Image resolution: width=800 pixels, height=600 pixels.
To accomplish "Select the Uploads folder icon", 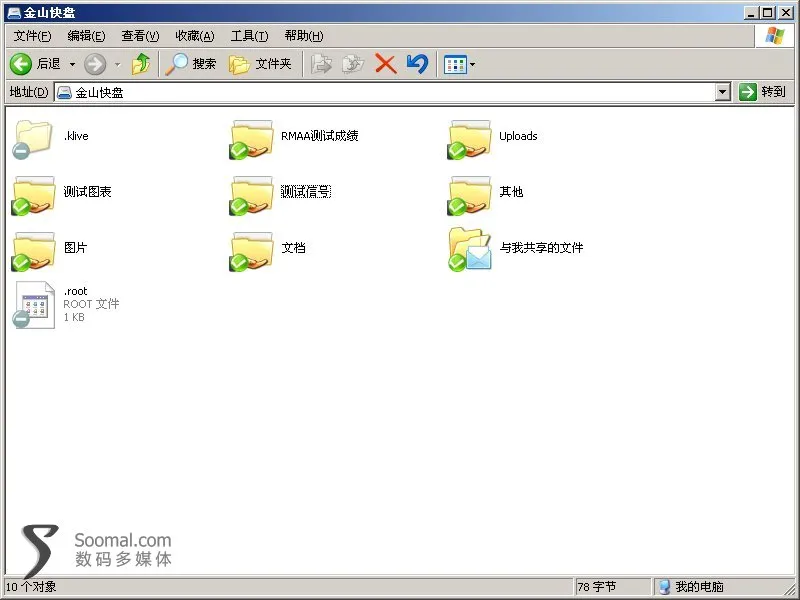I will 469,139.
